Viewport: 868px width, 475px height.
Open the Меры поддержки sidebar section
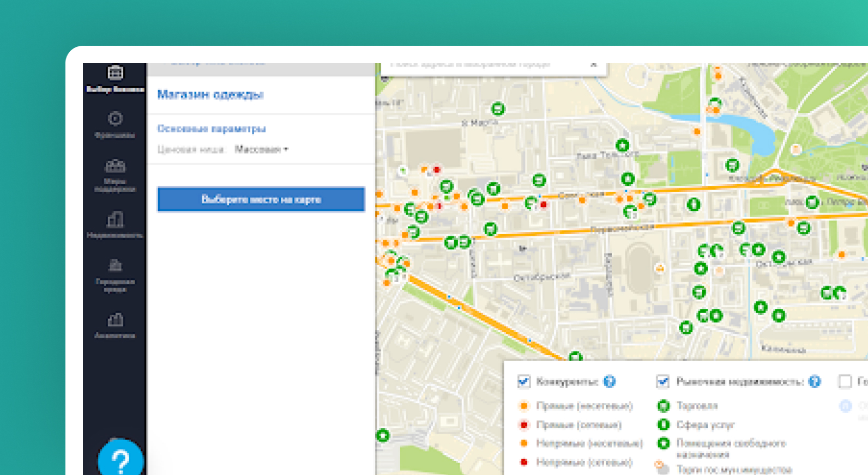pos(115,175)
